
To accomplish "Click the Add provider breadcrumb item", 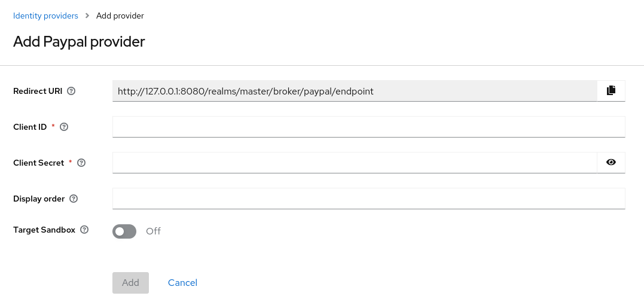I will point(120,16).
